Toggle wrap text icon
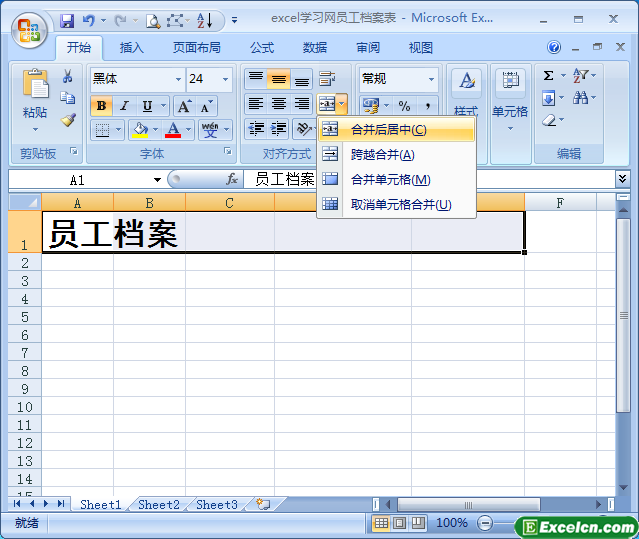 pos(327,79)
